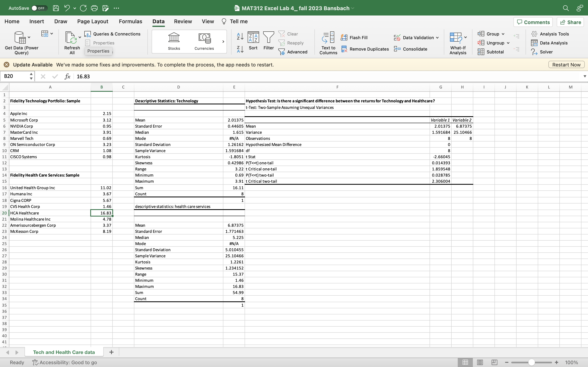Click the Stocks data type icon
This screenshot has height=367, width=588.
pyautogui.click(x=174, y=38)
